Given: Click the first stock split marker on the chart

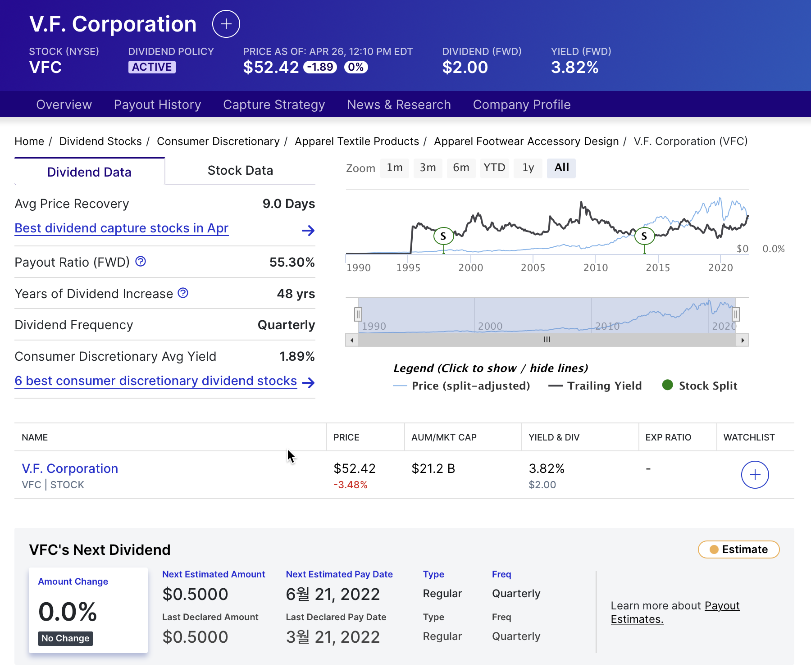Looking at the screenshot, I should point(443,235).
